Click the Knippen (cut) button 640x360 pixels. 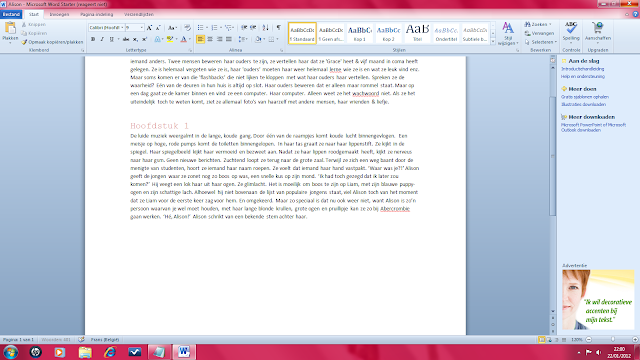tap(34, 24)
